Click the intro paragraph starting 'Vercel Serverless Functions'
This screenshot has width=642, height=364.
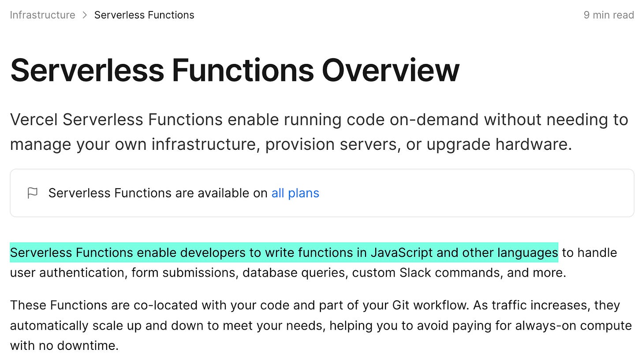319,132
